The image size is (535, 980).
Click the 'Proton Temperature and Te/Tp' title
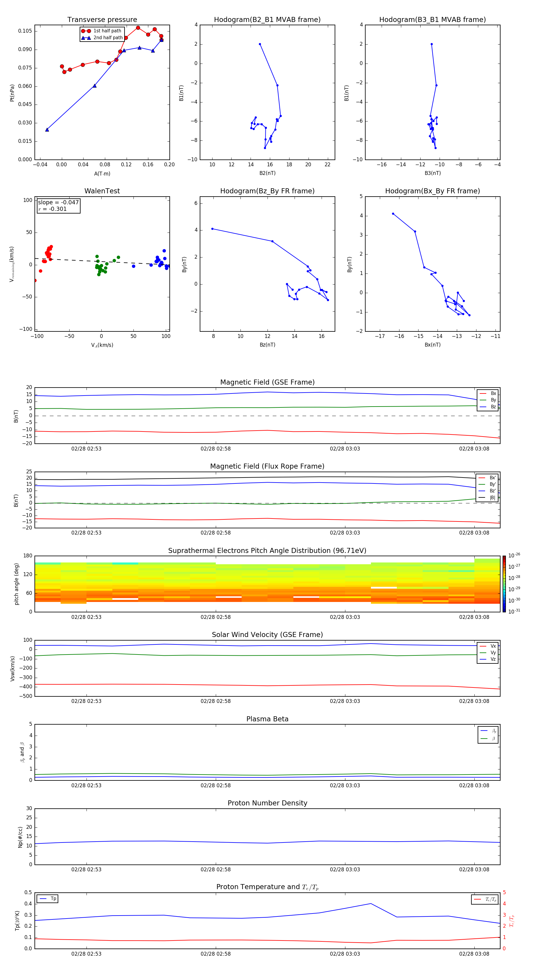click(267, 887)
